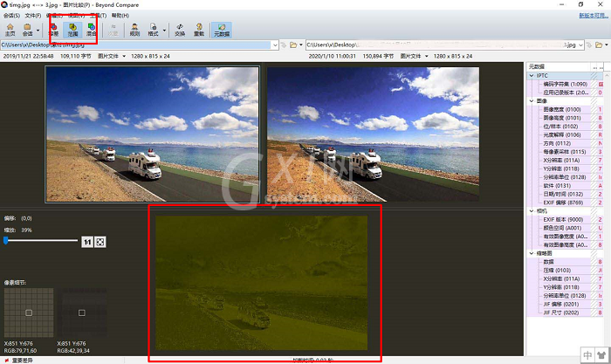This screenshot has height=364, width=611.
Task: Select the EXIF 偏移 (8769) row
Action: [x=566, y=203]
